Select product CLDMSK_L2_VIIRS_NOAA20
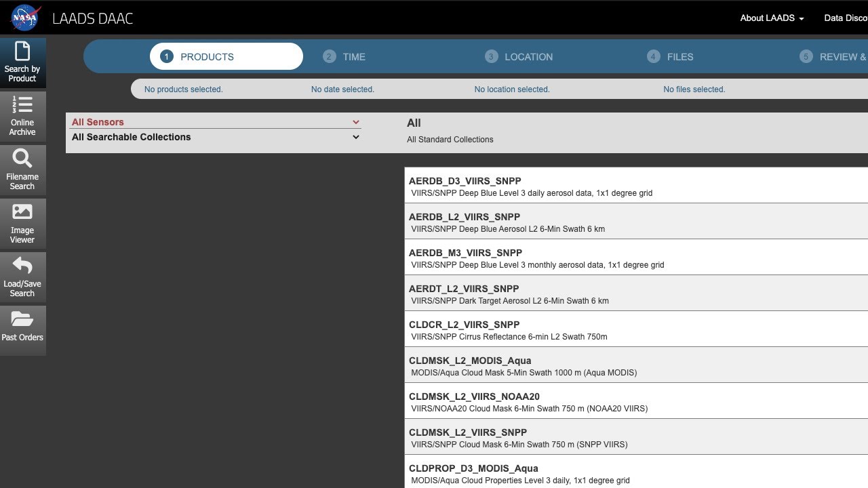This screenshot has width=868, height=488. click(636, 401)
